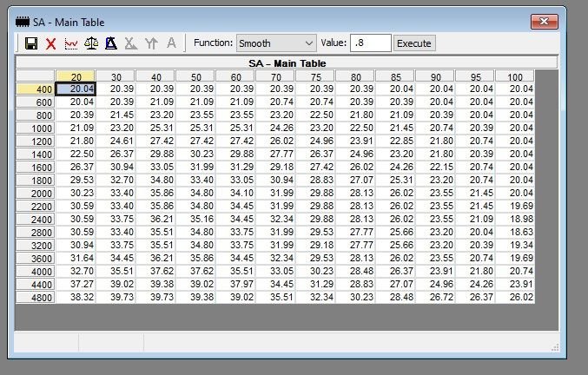Viewport: 588px width, 375px height.
Task: Click the red X cancel icon
Action: [51, 43]
